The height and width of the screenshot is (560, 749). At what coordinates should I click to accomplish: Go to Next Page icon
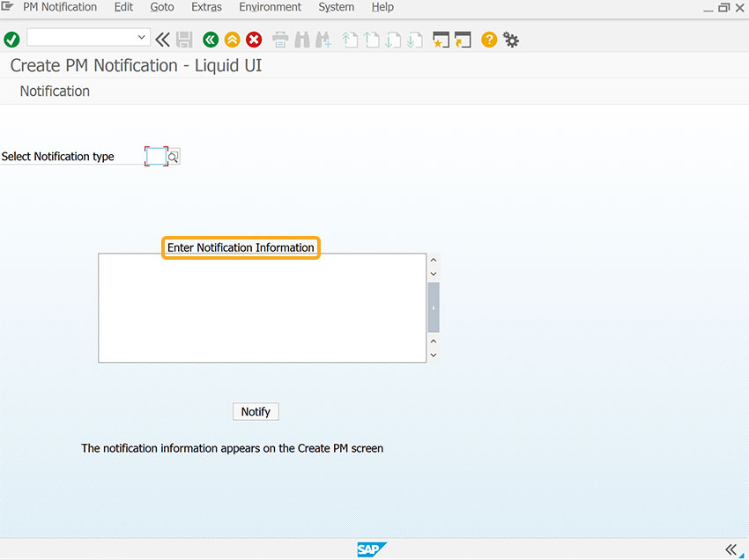393,40
